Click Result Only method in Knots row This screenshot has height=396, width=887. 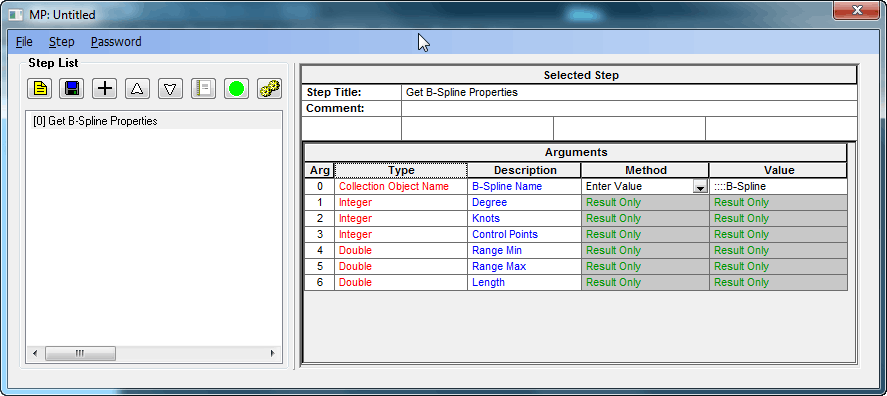point(645,218)
